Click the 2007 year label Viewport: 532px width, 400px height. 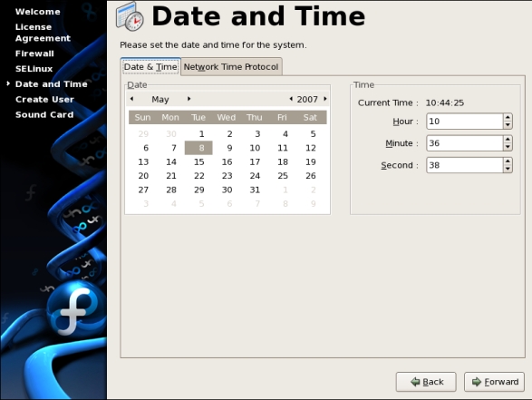[307, 99]
